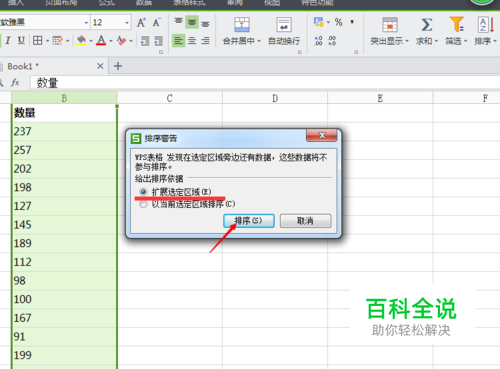Click the 排序(S) button in dialog
Image resolution: width=500 pixels, height=369 pixels.
point(249,221)
